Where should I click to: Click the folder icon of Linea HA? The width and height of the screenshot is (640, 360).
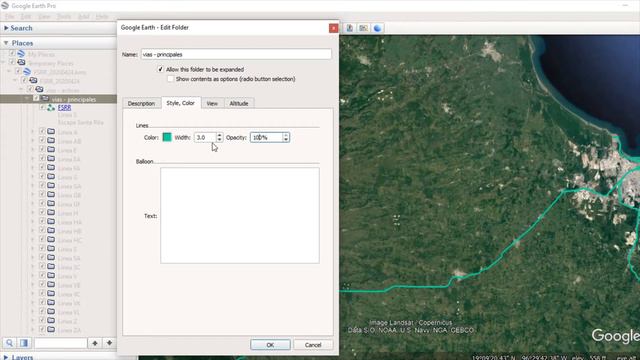(51, 222)
